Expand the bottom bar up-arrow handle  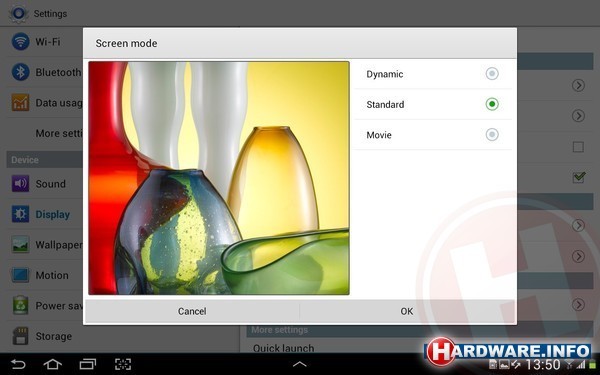[x=300, y=364]
